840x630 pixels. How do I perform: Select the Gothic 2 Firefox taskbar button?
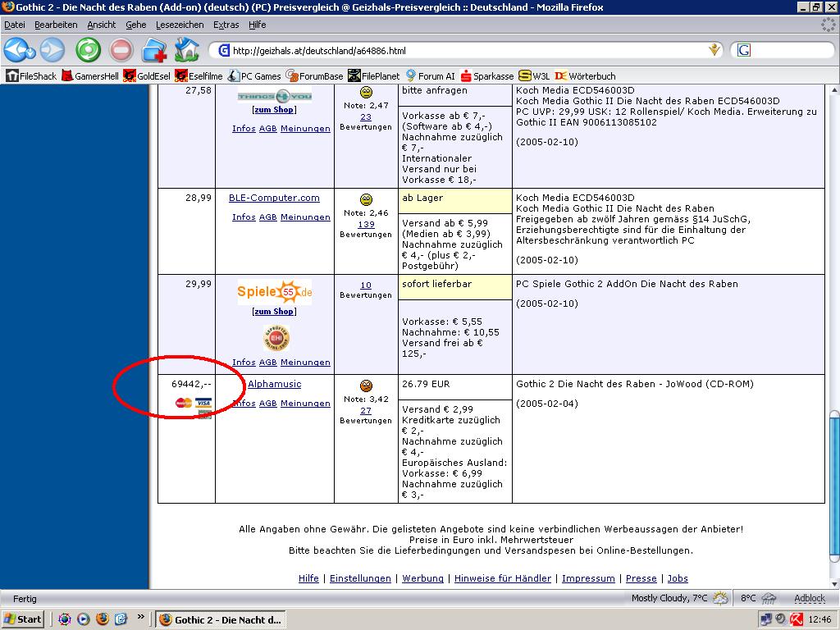tap(220, 620)
